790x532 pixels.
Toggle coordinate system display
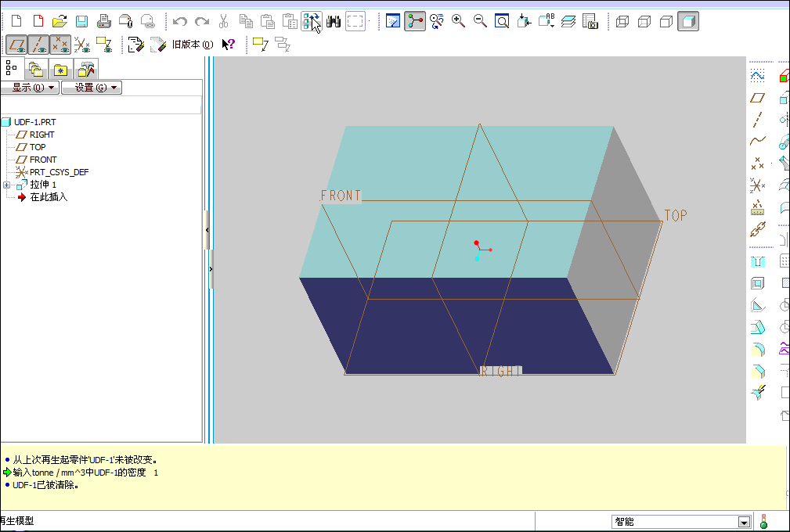(82, 45)
